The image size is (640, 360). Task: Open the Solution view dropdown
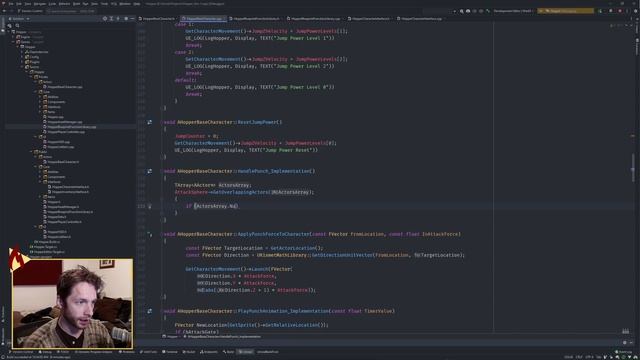(x=19, y=19)
